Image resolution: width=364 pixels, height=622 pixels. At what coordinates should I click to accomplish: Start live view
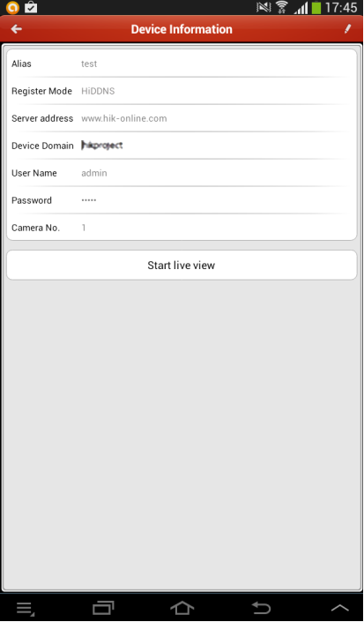pos(182,265)
